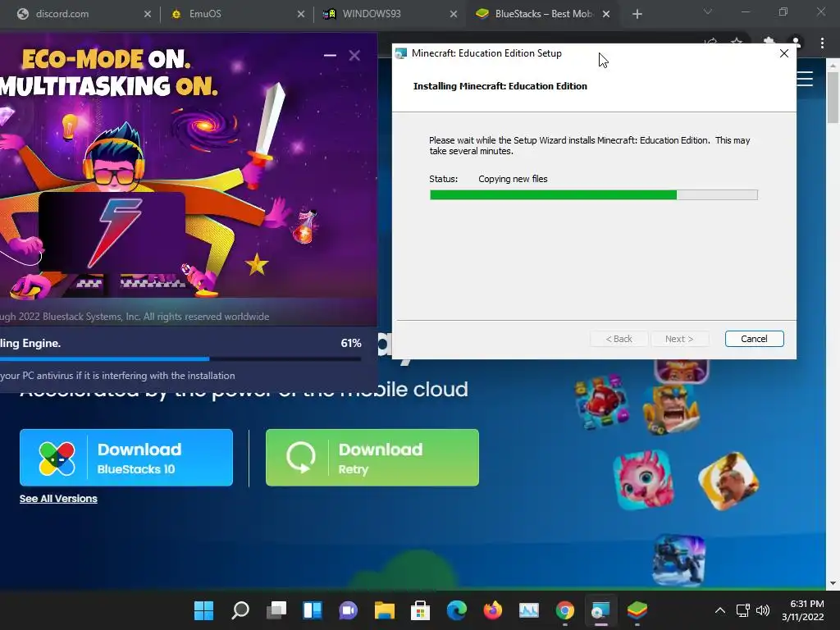This screenshot has height=630, width=840.
Task: Open a new browser tab
Action: pyautogui.click(x=637, y=15)
